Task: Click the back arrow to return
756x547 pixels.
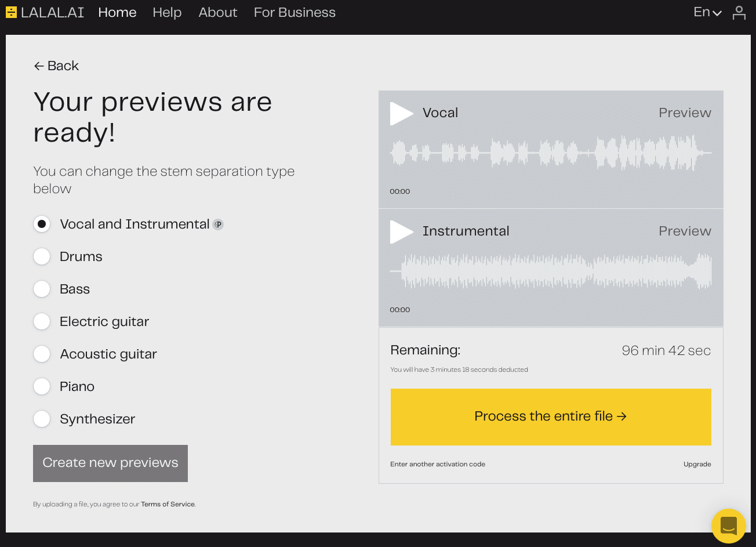Action: click(39, 66)
